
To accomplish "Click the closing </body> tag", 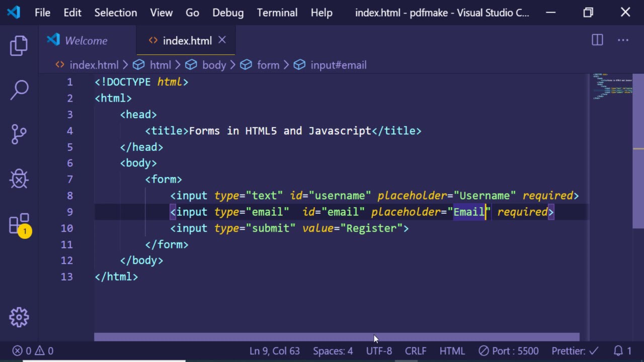I will click(141, 261).
